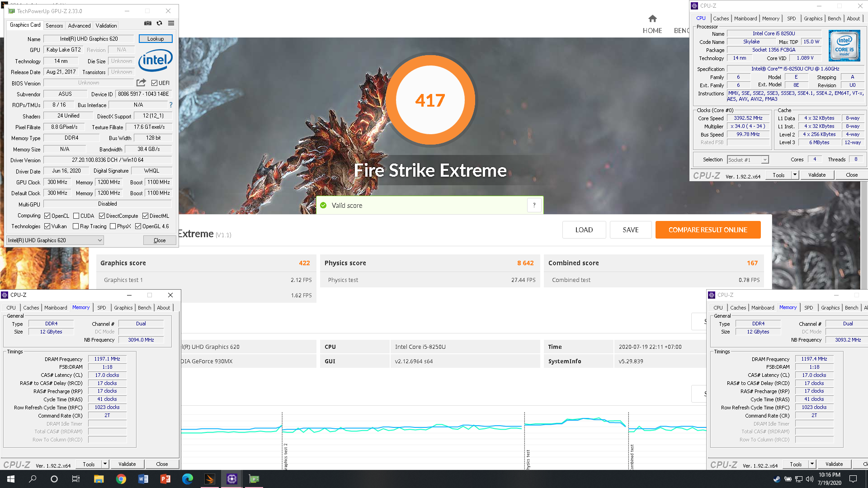
Task: Click the Device ID field in GPU-Z
Action: point(143,94)
